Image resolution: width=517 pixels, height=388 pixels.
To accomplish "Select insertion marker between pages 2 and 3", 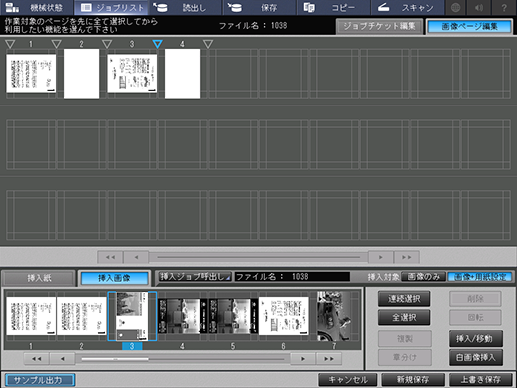I will tap(107, 44).
